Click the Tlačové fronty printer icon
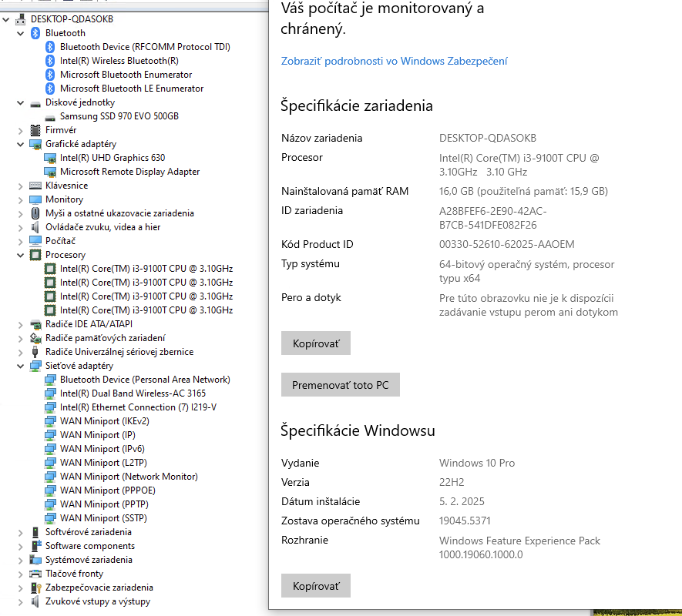Viewport: 682px width, 616px height. coord(35,574)
